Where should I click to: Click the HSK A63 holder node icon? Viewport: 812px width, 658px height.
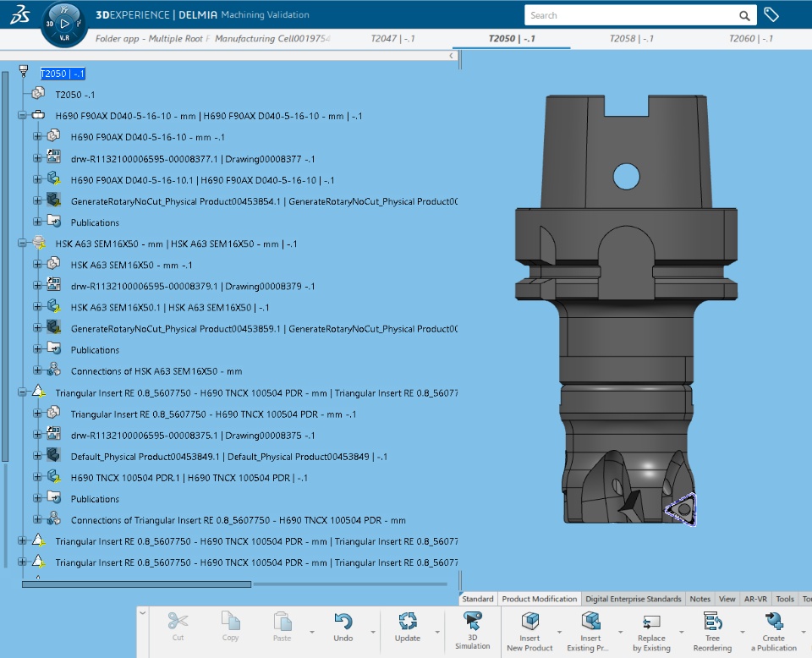tap(38, 242)
